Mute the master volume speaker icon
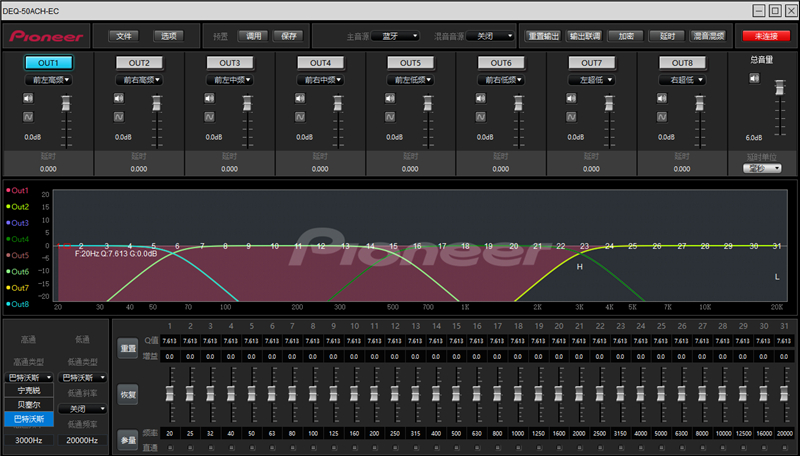 click(755, 78)
